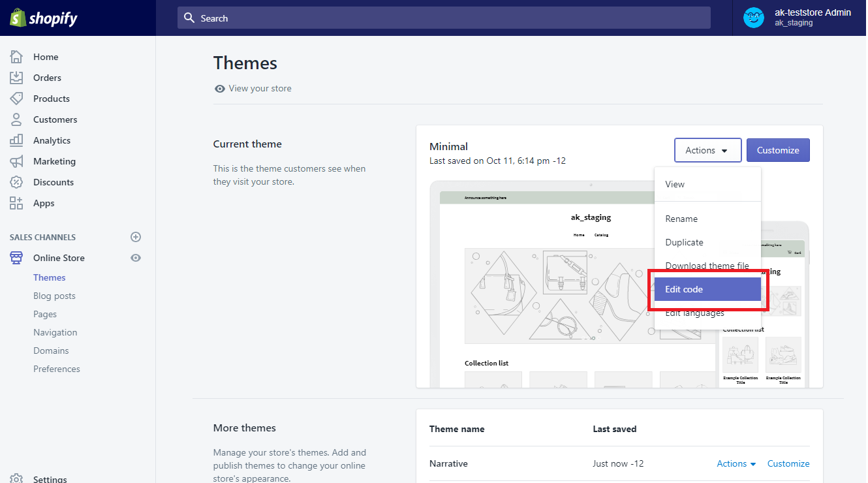Click 'Just now -12' saved time

618,463
